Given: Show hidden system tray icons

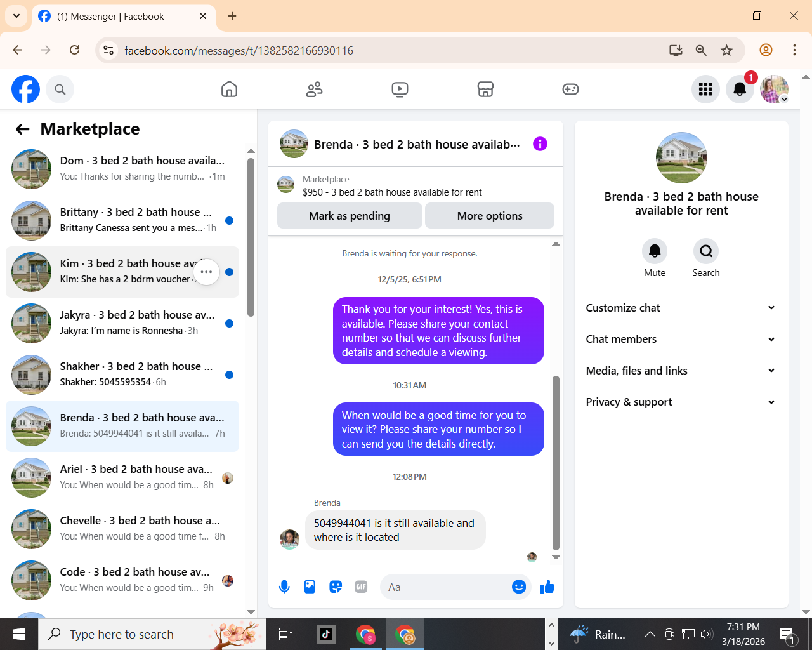Looking at the screenshot, I should (650, 633).
